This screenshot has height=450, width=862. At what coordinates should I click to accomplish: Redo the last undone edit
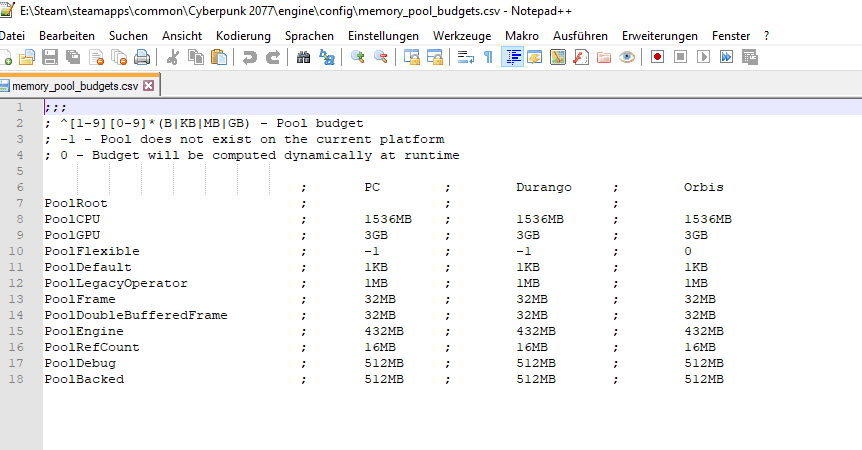[273, 57]
